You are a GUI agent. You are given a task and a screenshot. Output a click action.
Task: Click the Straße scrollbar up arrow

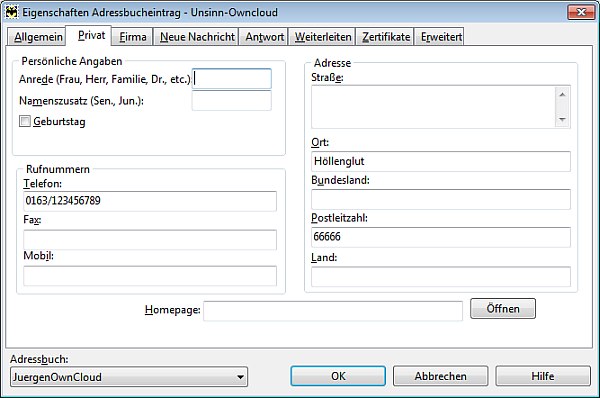(562, 95)
